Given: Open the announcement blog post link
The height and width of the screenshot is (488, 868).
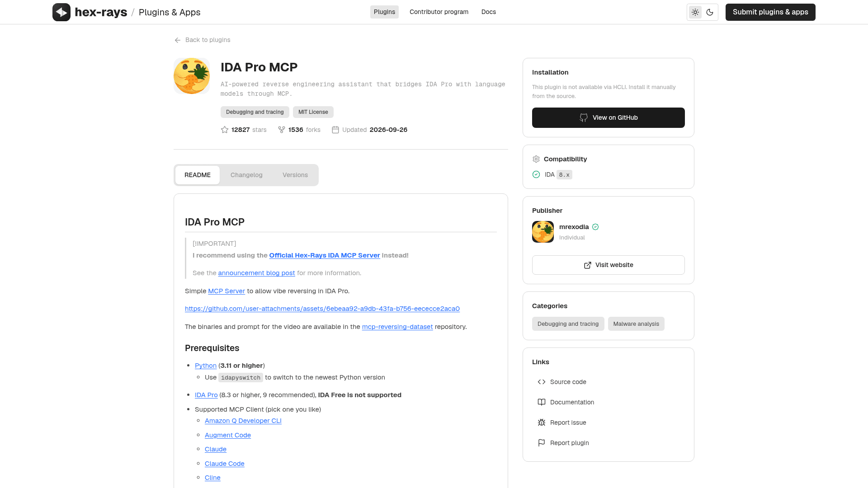Looking at the screenshot, I should point(256,273).
